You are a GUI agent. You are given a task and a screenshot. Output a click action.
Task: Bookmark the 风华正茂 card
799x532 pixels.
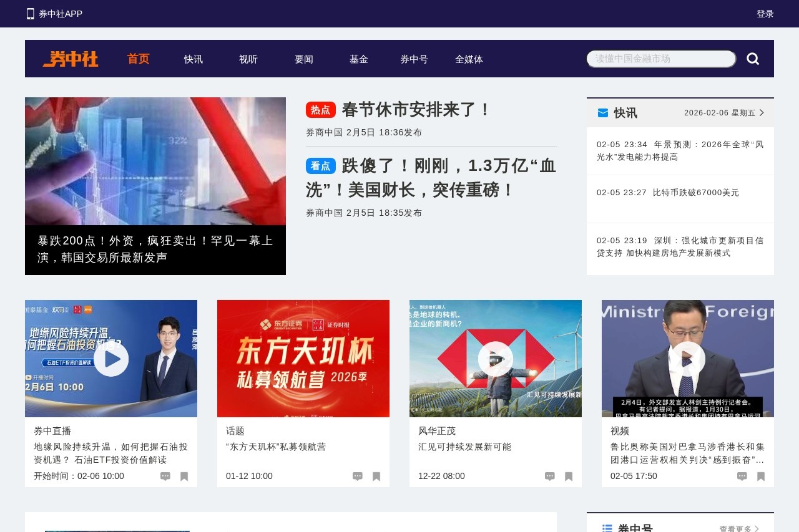pos(569,476)
